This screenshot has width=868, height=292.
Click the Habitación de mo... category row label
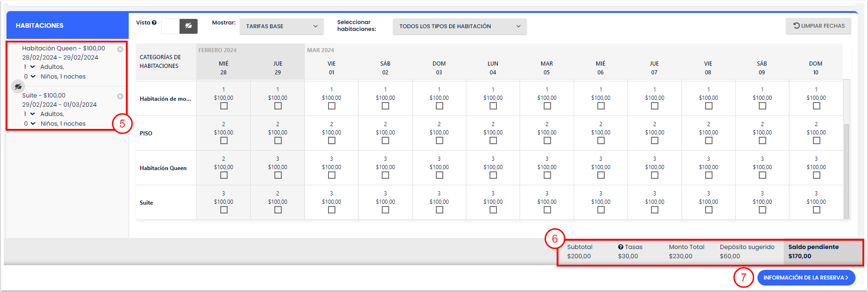[165, 99]
